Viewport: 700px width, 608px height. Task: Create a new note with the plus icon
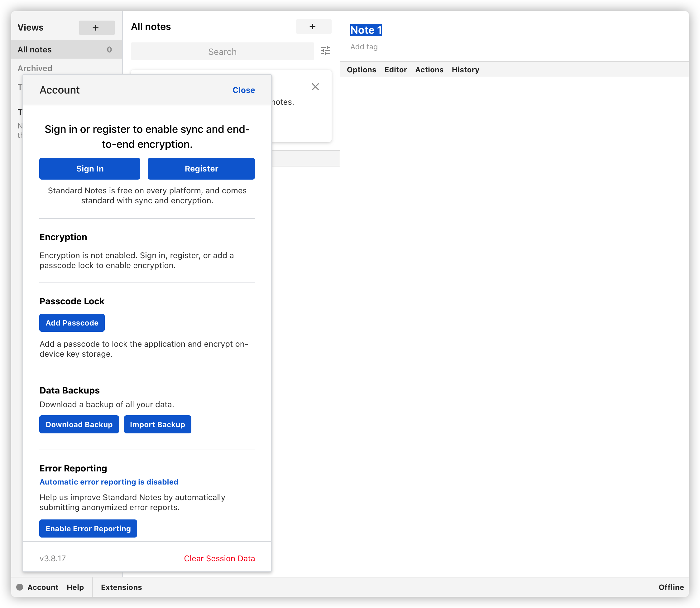pyautogui.click(x=313, y=27)
